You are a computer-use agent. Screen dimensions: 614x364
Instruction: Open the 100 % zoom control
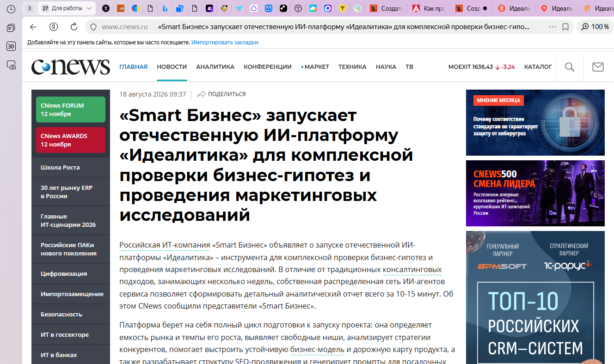[x=595, y=27]
